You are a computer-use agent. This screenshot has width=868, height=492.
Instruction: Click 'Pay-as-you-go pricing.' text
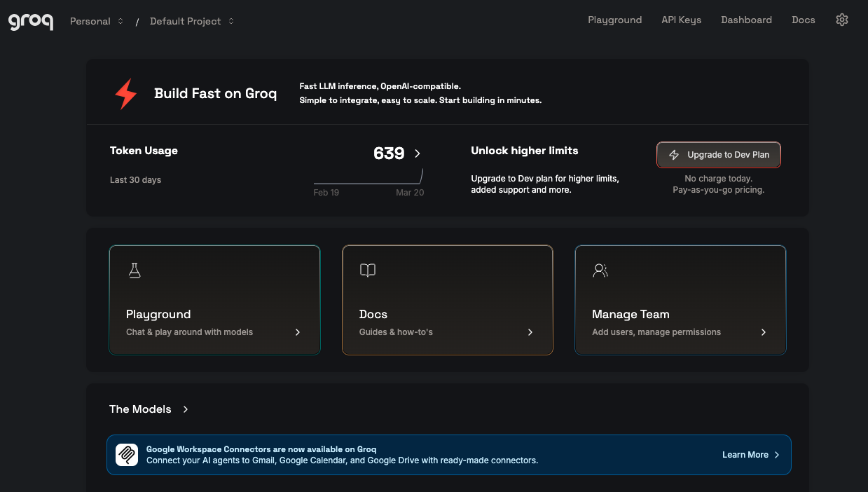(719, 190)
